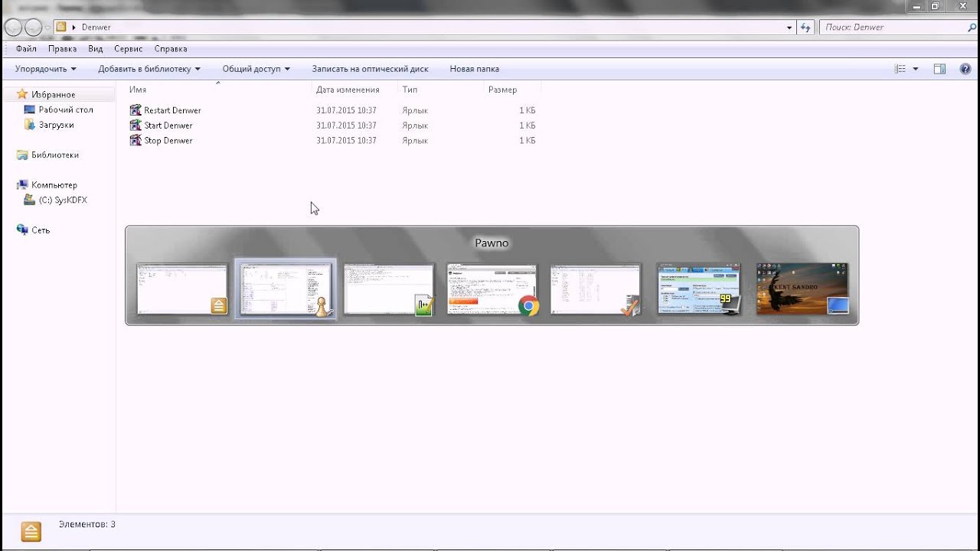Click the Избранное star icon
The height and width of the screenshot is (551, 980).
22,94
